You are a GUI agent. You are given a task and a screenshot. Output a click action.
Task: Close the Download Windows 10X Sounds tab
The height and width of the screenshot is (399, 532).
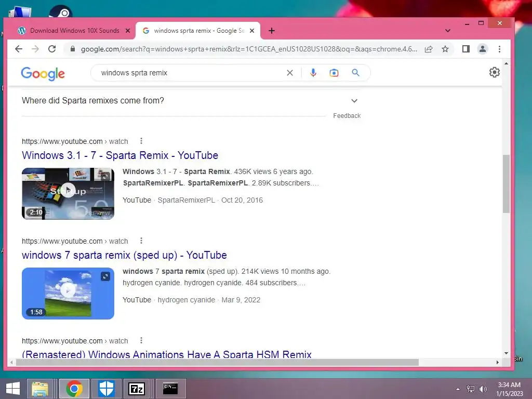coord(128,31)
